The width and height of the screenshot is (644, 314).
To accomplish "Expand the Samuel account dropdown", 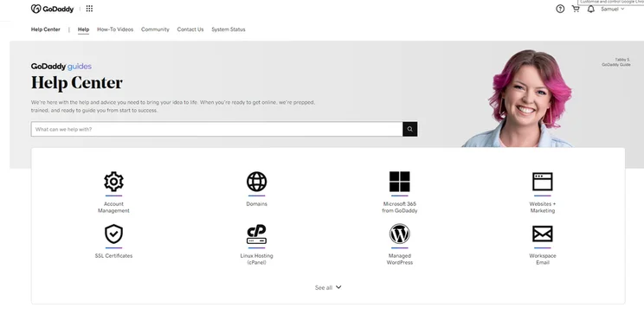I will pyautogui.click(x=612, y=9).
